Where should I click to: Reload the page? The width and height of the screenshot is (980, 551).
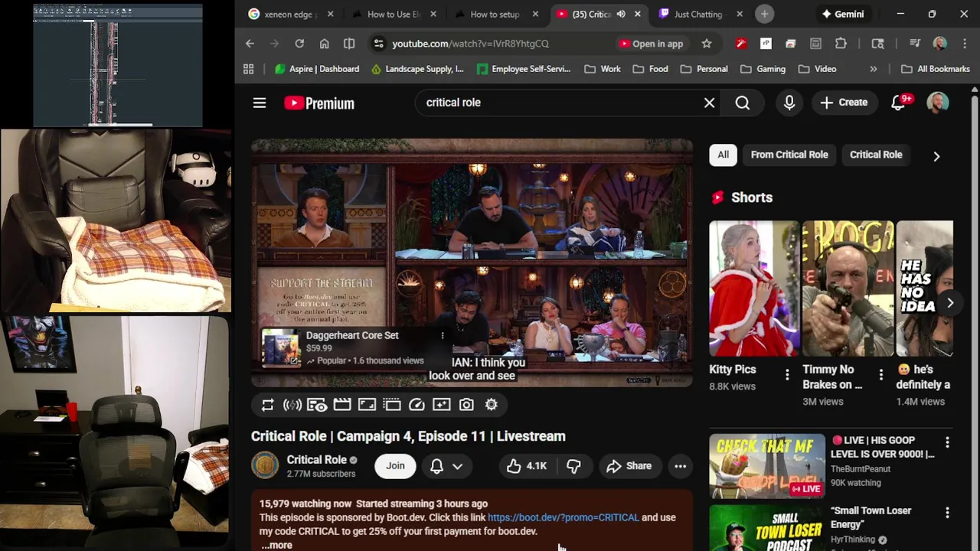pos(299,44)
